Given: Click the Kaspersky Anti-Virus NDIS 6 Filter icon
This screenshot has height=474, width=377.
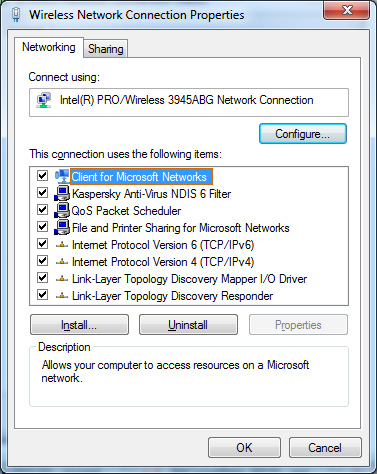Looking at the screenshot, I should (x=62, y=193).
